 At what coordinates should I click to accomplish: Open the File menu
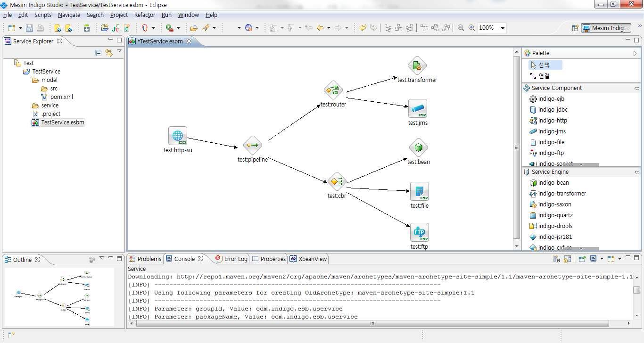(8, 15)
